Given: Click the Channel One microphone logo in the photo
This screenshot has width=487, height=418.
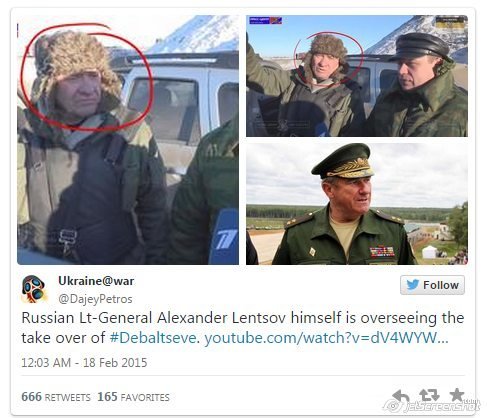Looking at the screenshot, I should point(224,237).
